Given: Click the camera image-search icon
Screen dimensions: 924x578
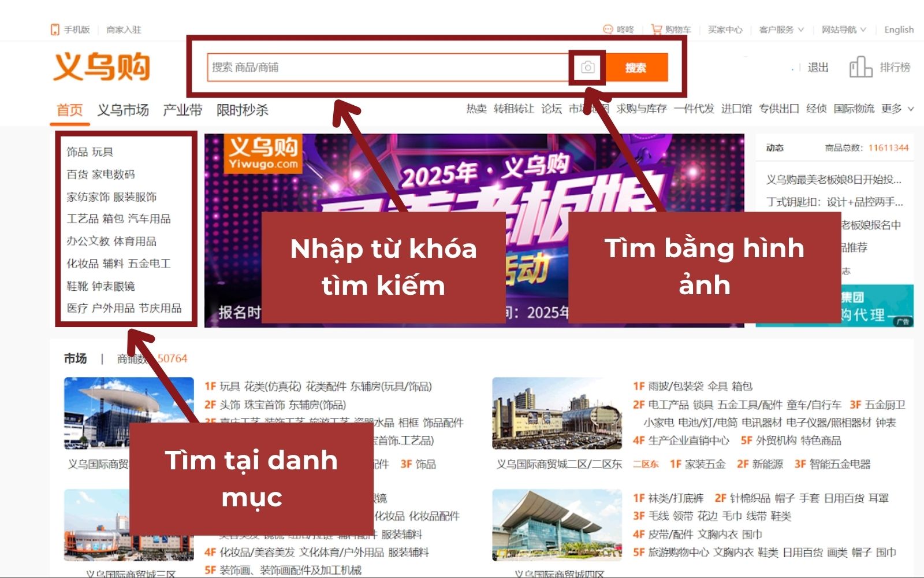Looking at the screenshot, I should pyautogui.click(x=587, y=68).
